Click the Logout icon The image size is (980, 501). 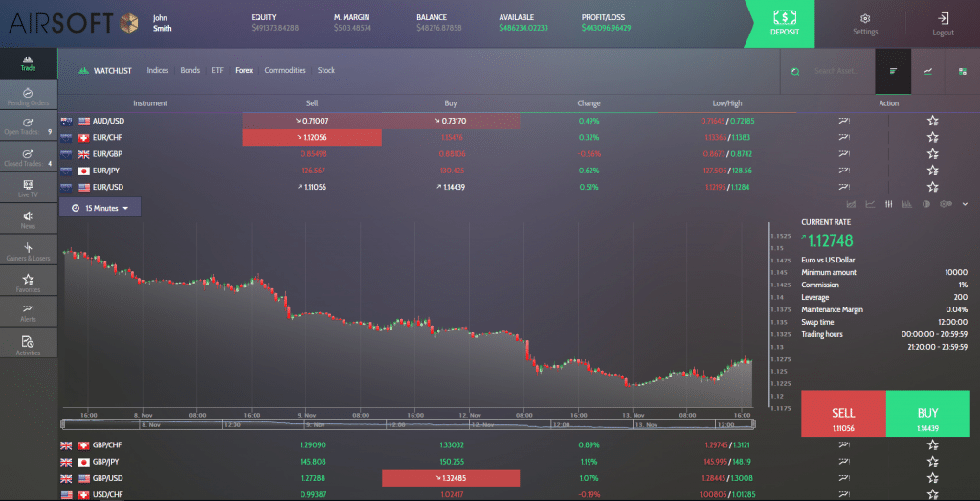click(943, 23)
